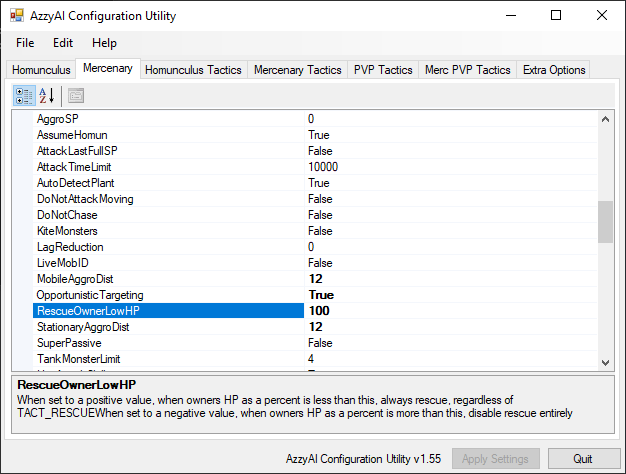
Task: Edit the MobileAggroDist value
Action: (x=450, y=279)
